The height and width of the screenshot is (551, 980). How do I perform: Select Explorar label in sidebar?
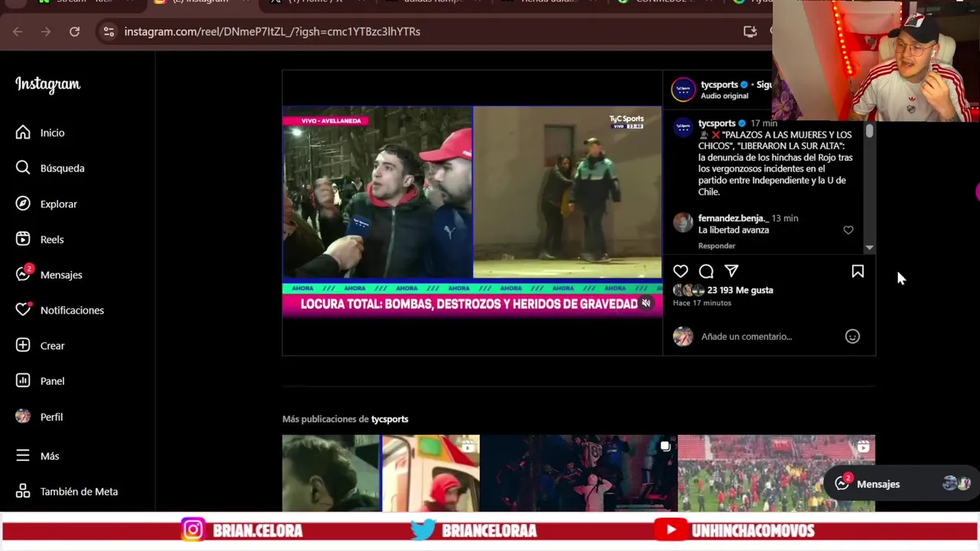[x=59, y=204]
